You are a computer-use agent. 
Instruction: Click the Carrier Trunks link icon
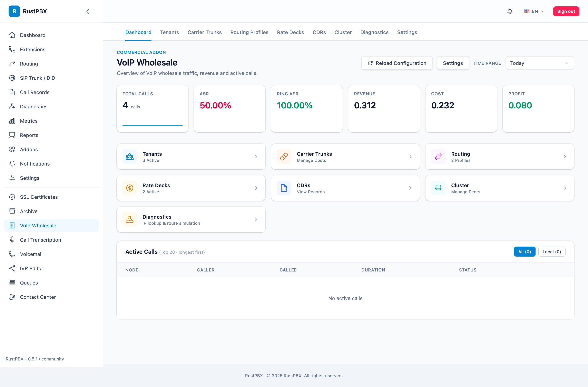pos(284,157)
